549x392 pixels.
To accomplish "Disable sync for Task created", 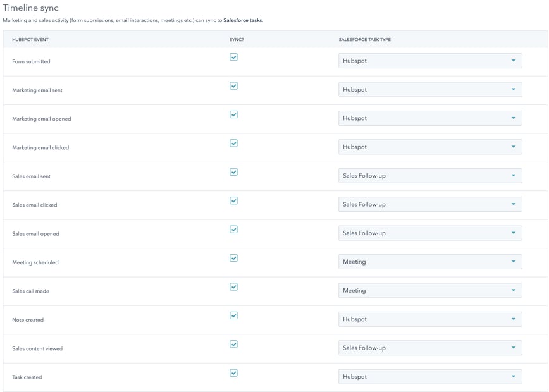I will click(233, 373).
